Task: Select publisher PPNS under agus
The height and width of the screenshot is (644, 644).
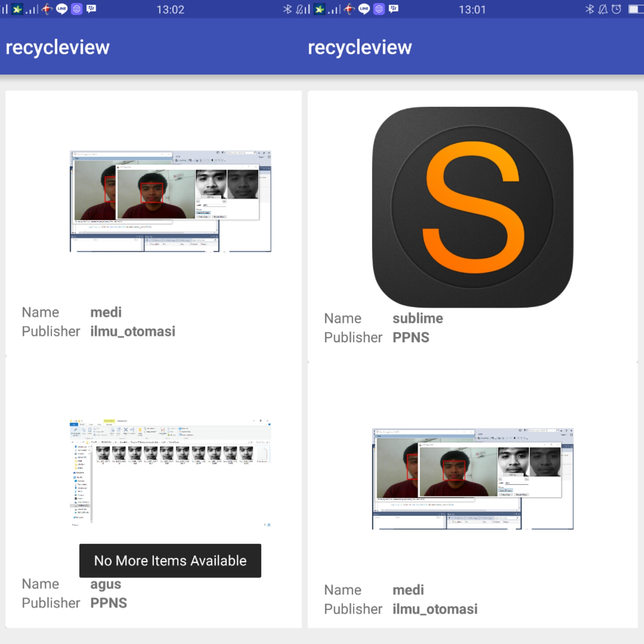Action: [x=109, y=603]
